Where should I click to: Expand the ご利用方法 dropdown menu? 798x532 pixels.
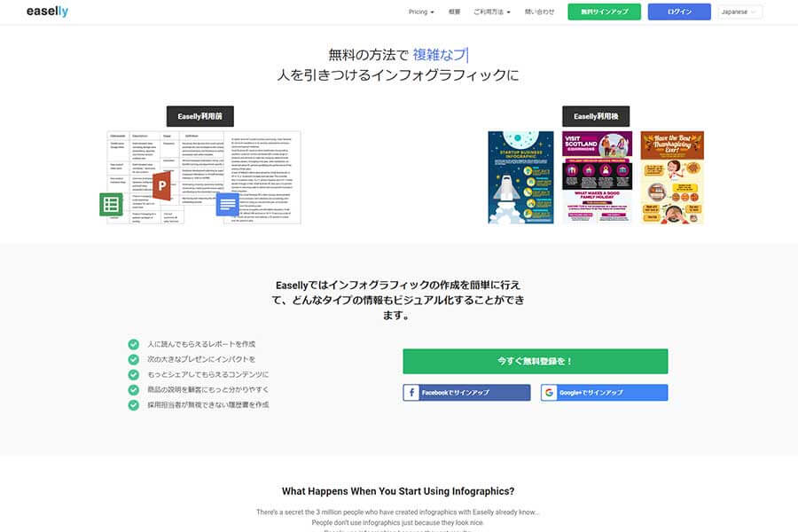(x=491, y=12)
